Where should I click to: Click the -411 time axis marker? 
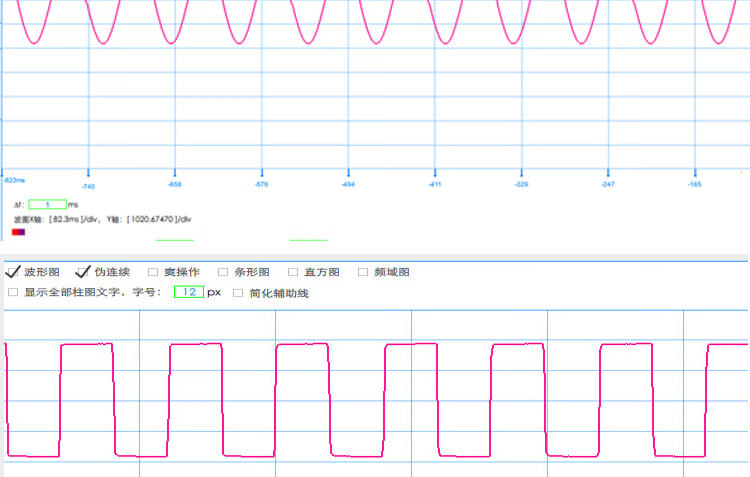pyautogui.click(x=435, y=186)
